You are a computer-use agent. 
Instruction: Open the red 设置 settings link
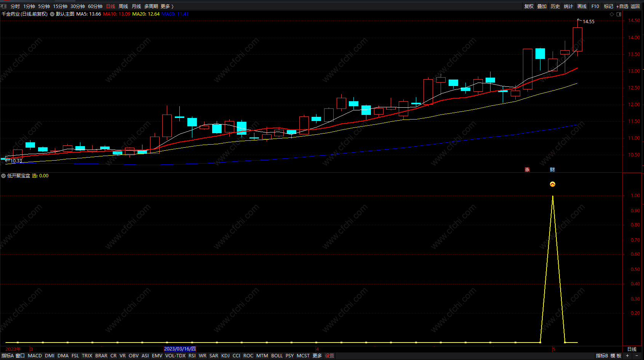[x=329, y=356]
